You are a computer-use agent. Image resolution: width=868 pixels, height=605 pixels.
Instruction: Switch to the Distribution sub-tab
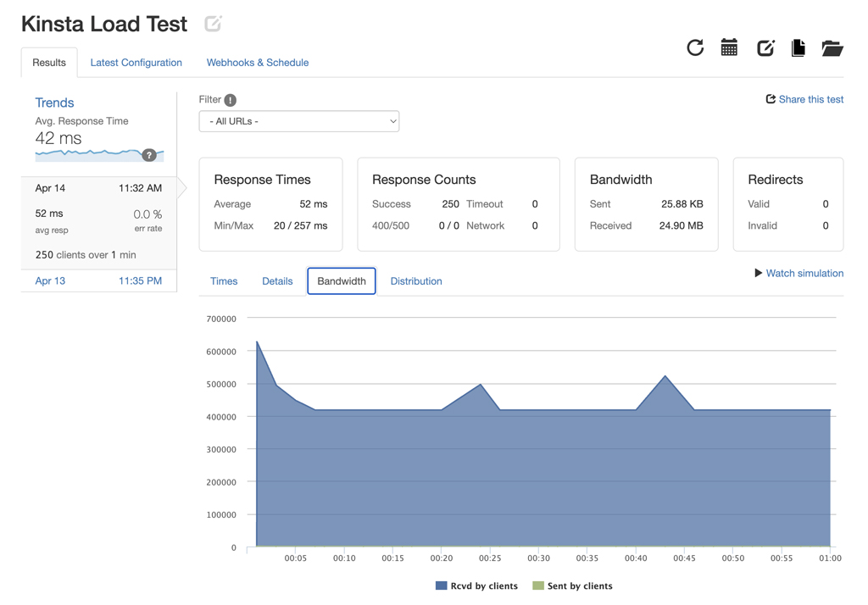(x=416, y=280)
